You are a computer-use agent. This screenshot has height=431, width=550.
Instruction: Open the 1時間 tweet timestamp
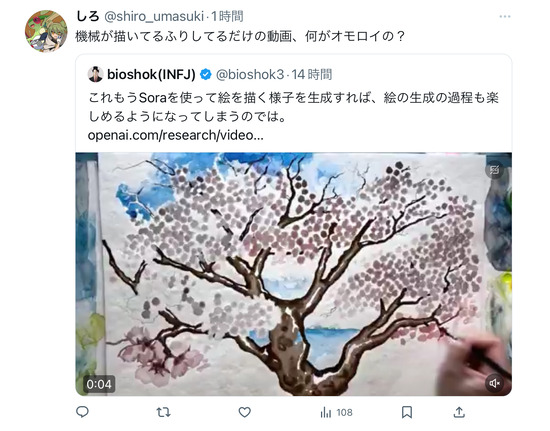(227, 16)
